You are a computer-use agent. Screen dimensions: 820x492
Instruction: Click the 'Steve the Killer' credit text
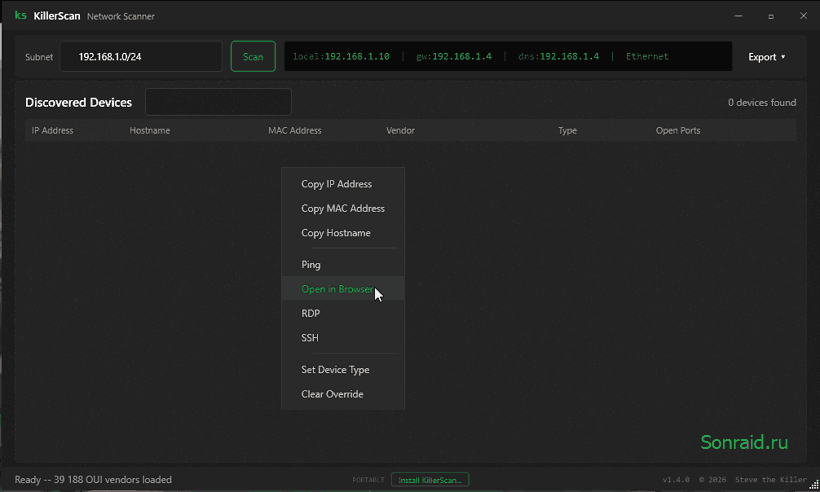coord(770,479)
